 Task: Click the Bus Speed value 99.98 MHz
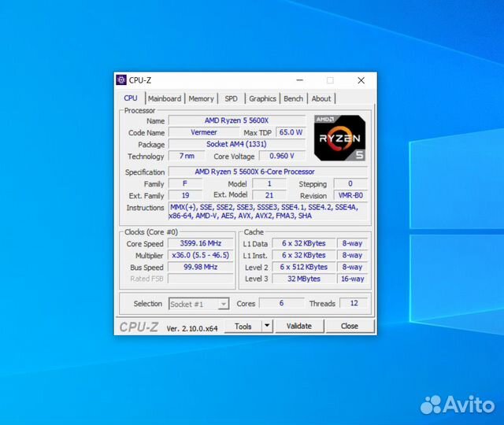(x=201, y=267)
